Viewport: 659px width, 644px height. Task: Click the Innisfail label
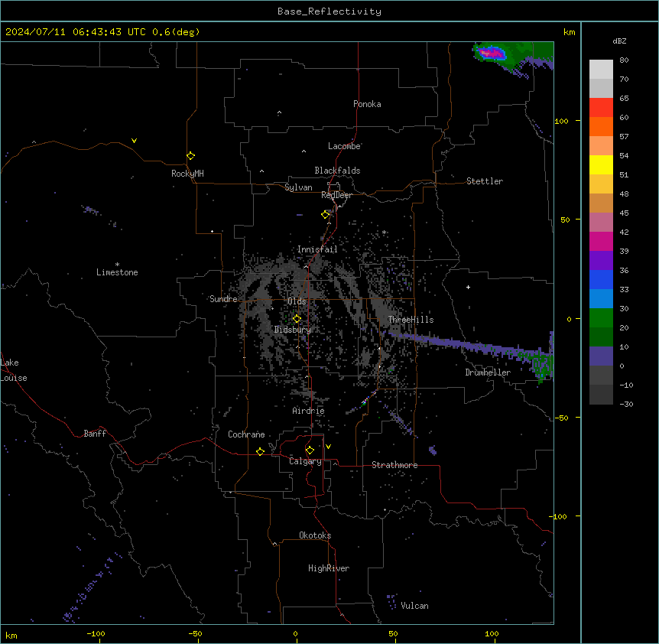[x=317, y=249]
